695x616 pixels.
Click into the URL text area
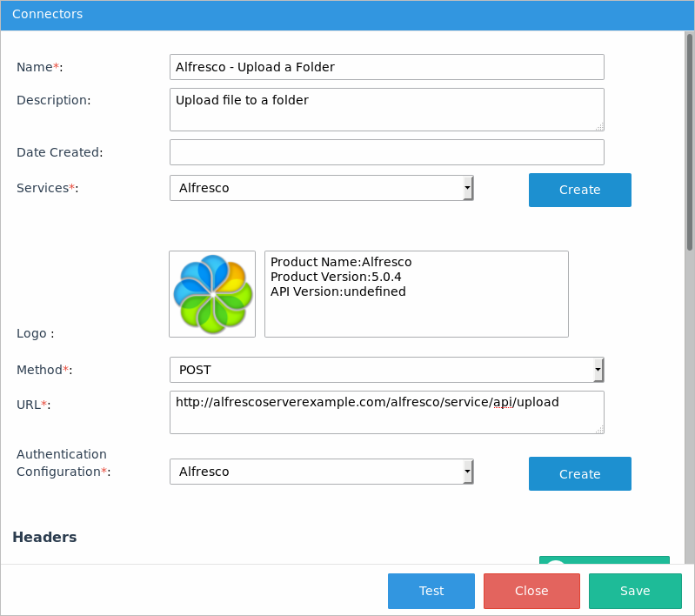386,412
